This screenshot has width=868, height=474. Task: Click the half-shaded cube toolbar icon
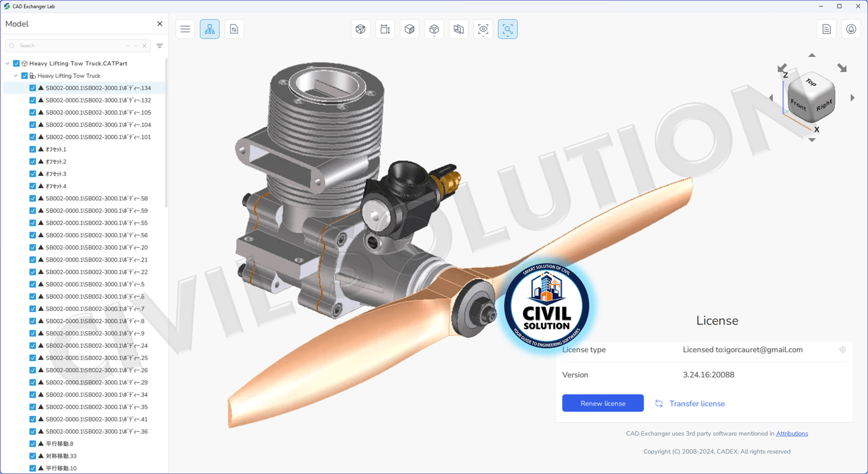[410, 29]
